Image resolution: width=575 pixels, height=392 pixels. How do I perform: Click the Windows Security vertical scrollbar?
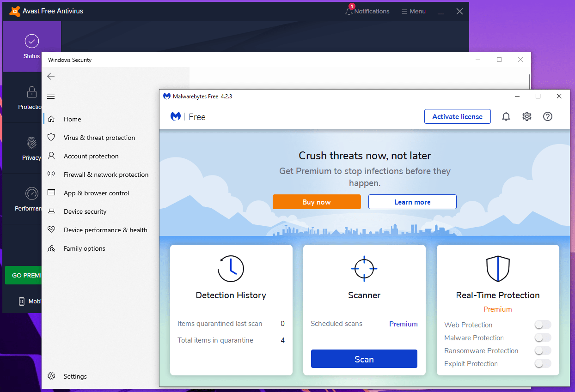[530, 81]
